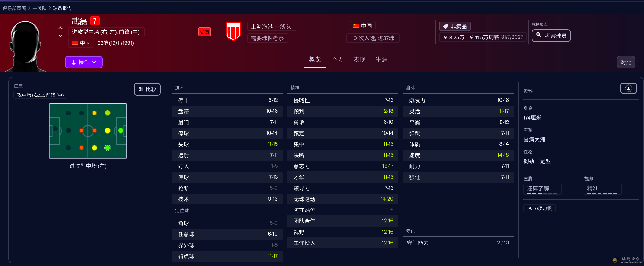Open the player attribute analysis star icon
Image resolution: width=644 pixels, height=266 pixels.
point(628,88)
